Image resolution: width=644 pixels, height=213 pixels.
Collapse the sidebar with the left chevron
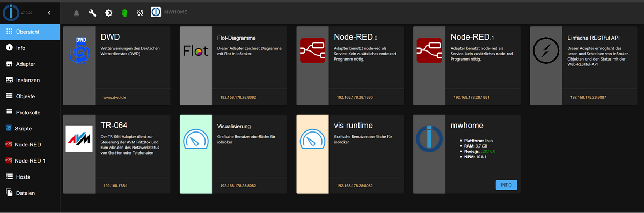coord(49,12)
